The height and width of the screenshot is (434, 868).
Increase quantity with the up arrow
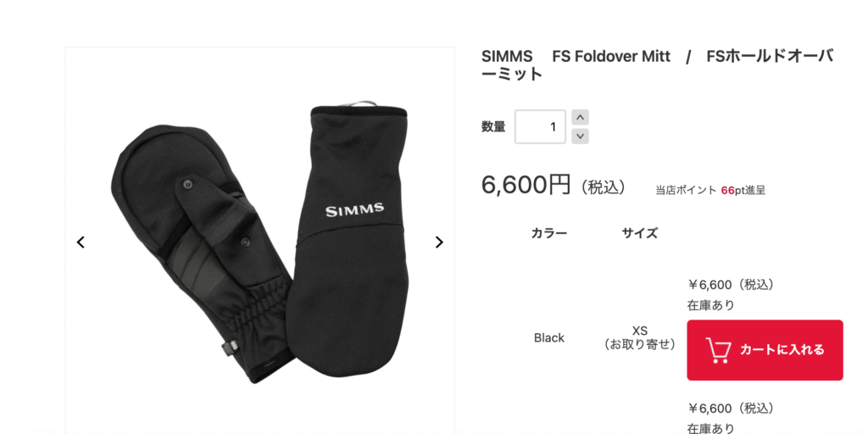pyautogui.click(x=580, y=117)
